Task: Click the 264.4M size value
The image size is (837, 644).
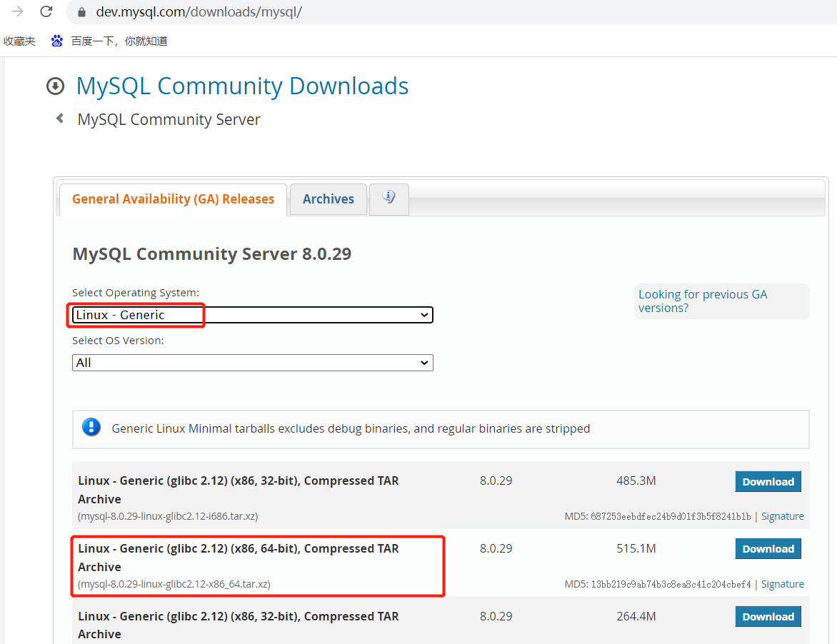Action: pos(636,616)
